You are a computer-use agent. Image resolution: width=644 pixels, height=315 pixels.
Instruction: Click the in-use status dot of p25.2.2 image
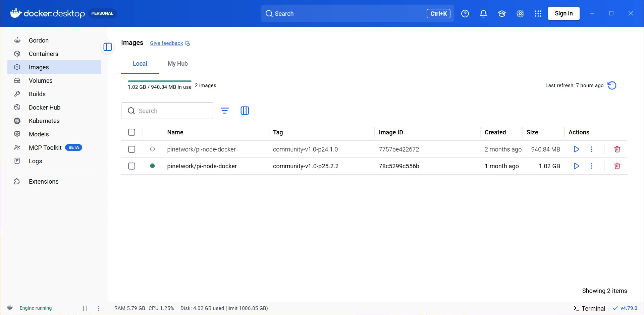pos(152,166)
